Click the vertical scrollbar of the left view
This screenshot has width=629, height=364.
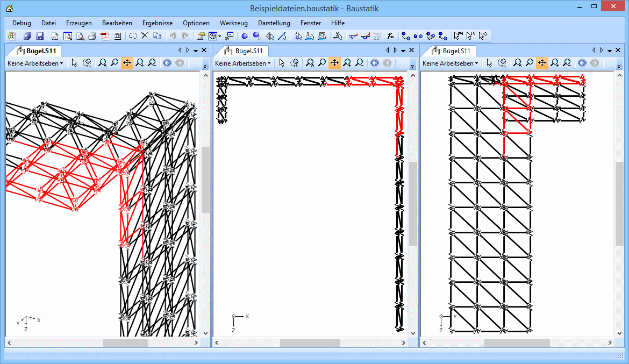coord(206,177)
